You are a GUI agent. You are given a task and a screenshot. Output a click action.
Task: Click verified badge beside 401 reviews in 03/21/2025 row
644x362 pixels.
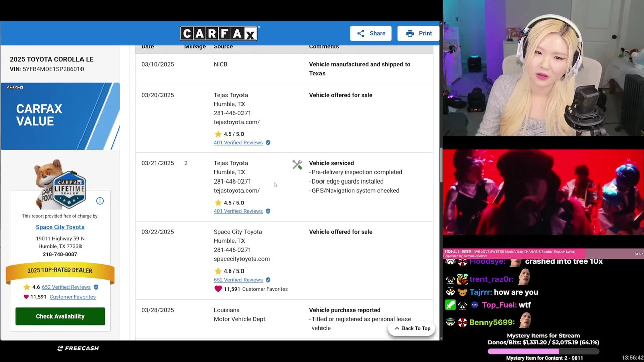coord(268,211)
